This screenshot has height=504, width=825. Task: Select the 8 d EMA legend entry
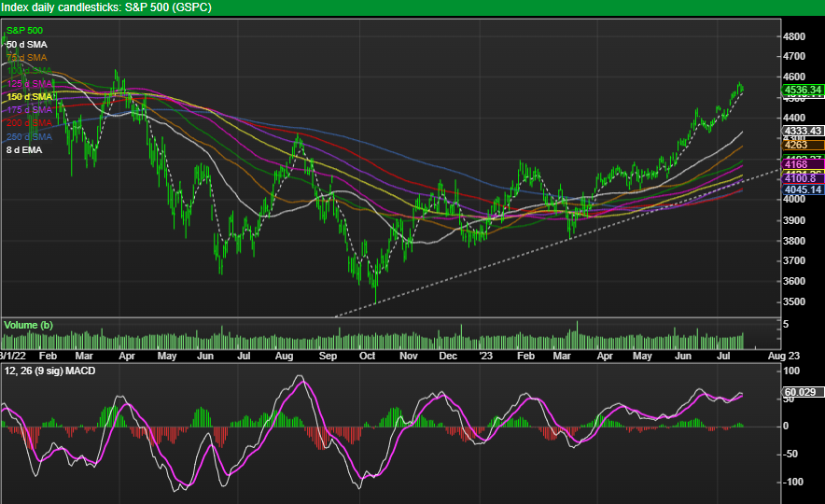[x=24, y=150]
